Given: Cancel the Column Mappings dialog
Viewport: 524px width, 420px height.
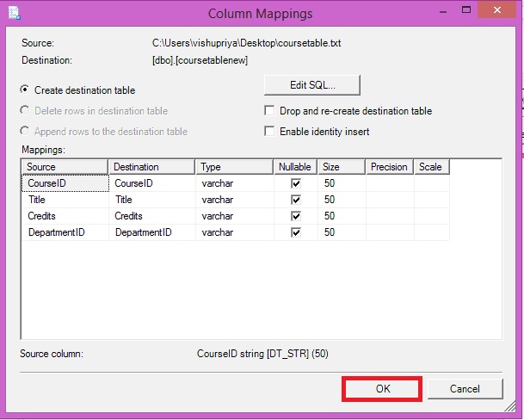Looking at the screenshot, I should [x=465, y=388].
